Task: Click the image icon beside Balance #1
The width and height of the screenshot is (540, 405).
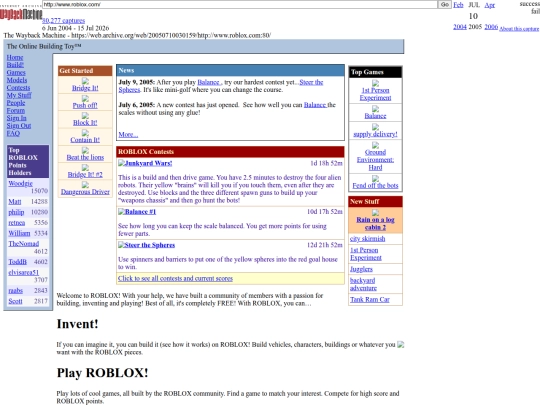Action: pos(121,211)
